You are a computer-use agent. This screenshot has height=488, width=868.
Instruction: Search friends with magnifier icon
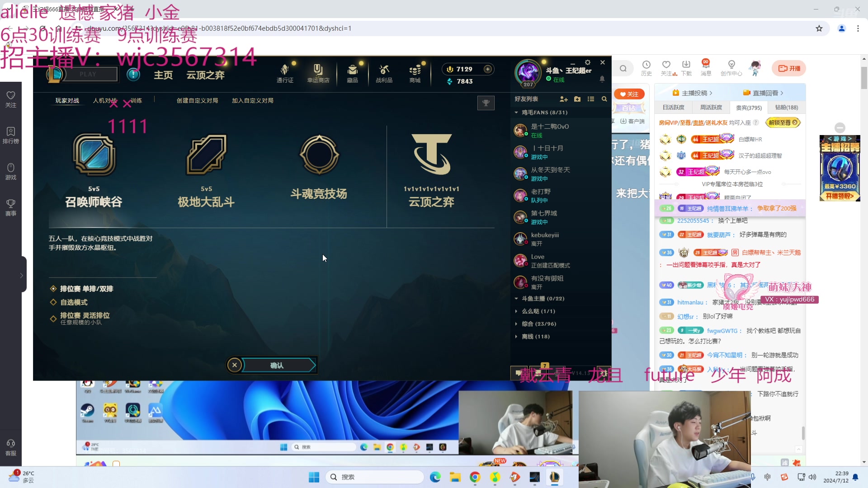coord(604,99)
